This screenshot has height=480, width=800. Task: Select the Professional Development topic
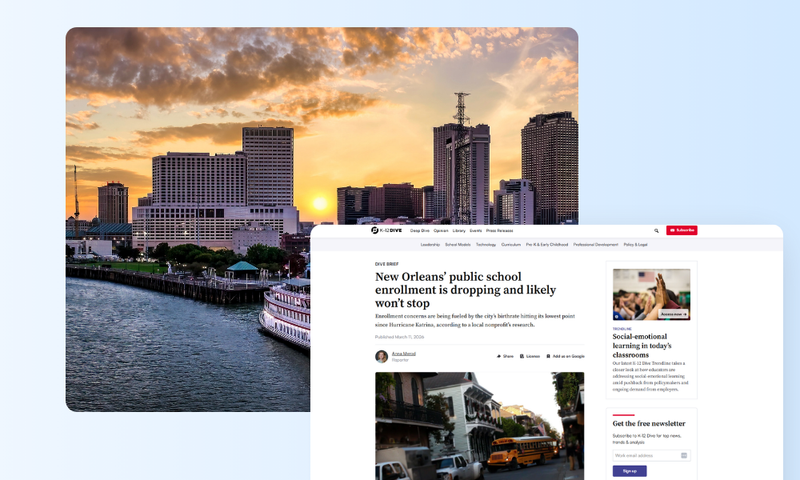[595, 245]
